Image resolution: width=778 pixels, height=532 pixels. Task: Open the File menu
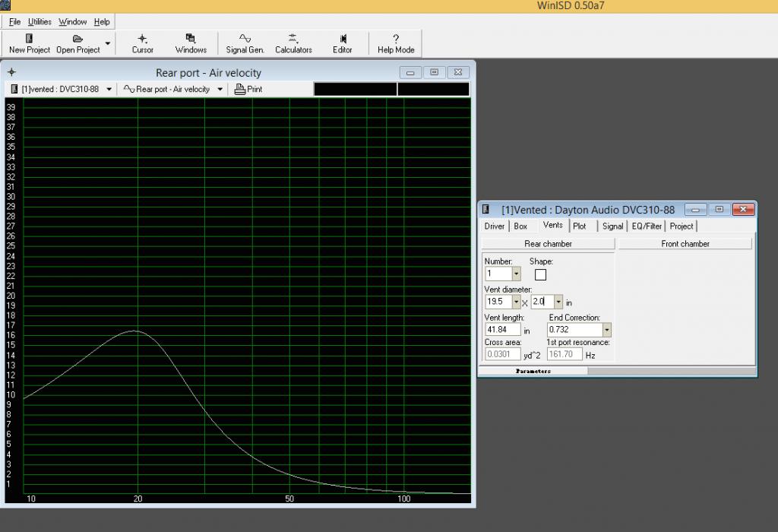point(14,22)
